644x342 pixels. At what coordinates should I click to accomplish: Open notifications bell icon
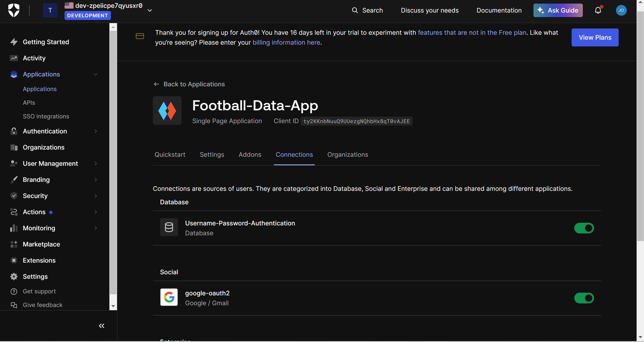598,10
